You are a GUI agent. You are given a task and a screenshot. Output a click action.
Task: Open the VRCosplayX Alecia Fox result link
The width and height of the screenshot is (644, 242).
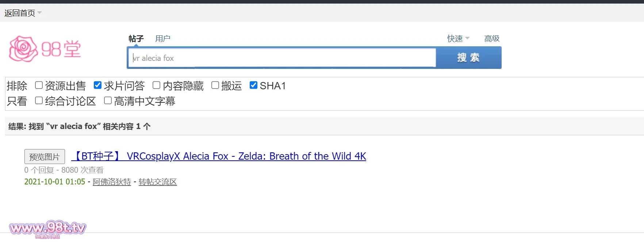click(x=219, y=156)
